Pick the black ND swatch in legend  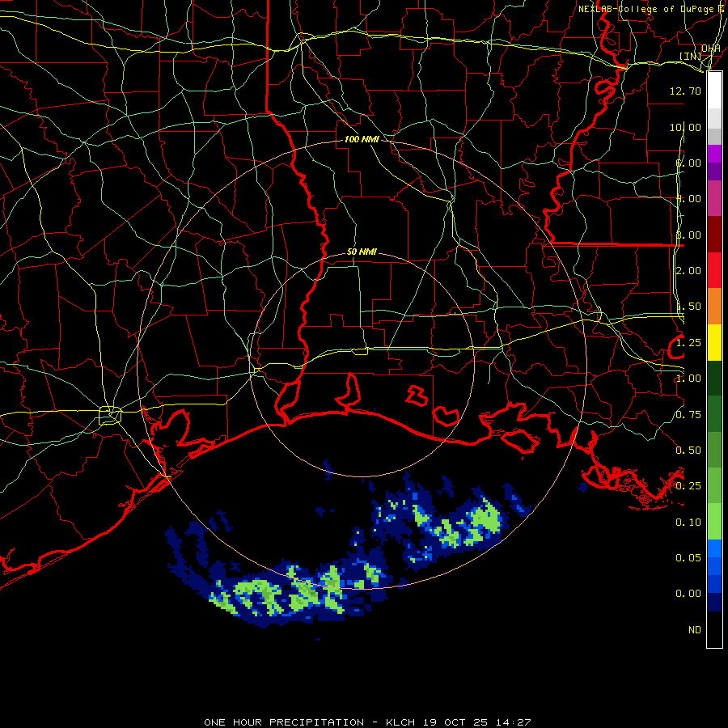coord(714,629)
